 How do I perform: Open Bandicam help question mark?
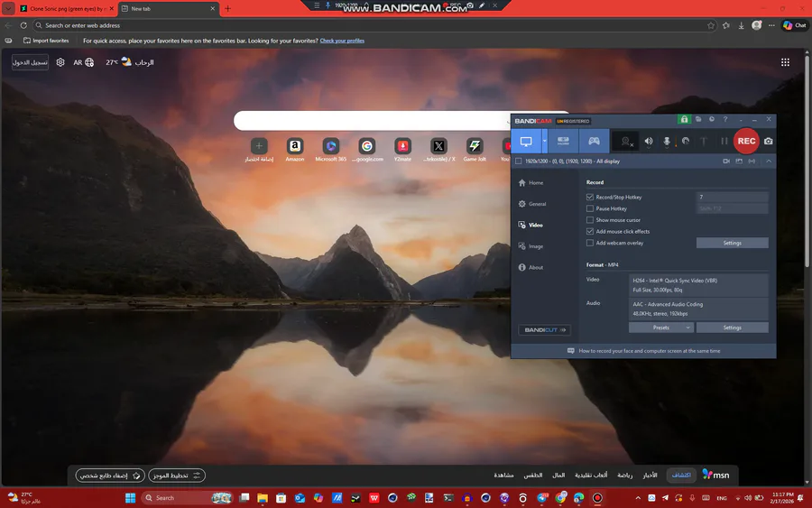click(x=725, y=120)
